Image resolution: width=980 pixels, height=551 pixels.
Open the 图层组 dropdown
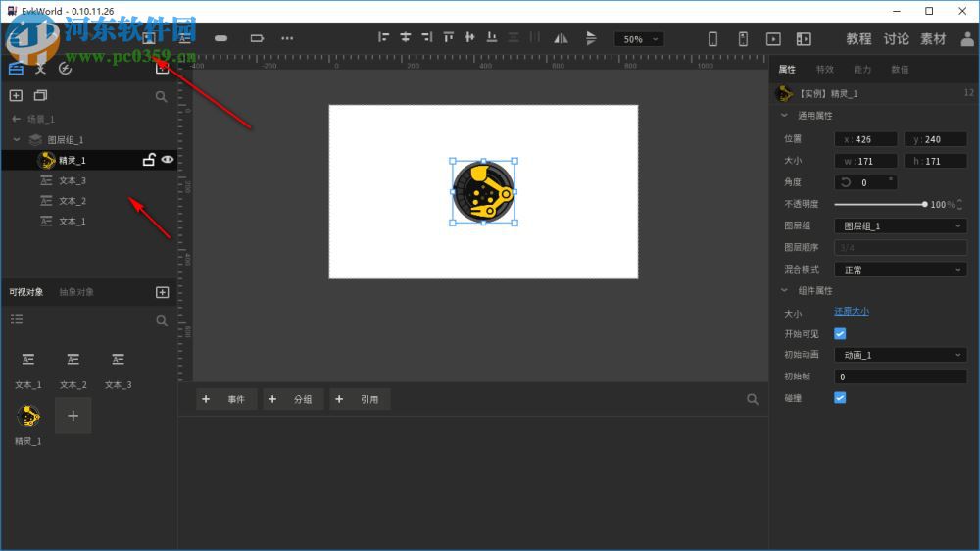tap(901, 226)
